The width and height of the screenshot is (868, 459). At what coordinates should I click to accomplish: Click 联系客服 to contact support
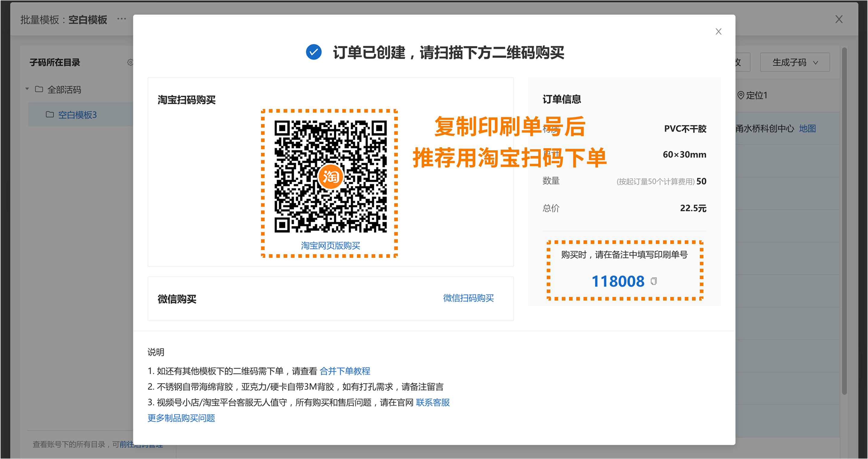(x=433, y=402)
